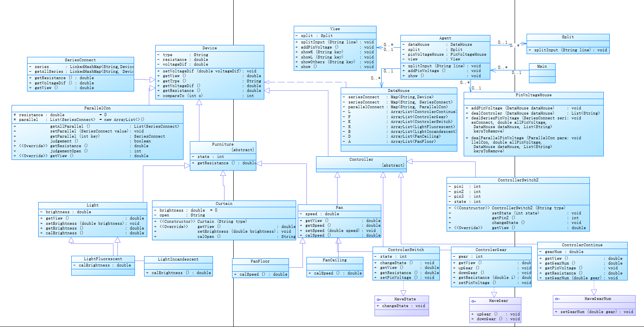This screenshot has height=327, width=644.
Task: Select the ControlerGear class title
Action: (x=491, y=250)
